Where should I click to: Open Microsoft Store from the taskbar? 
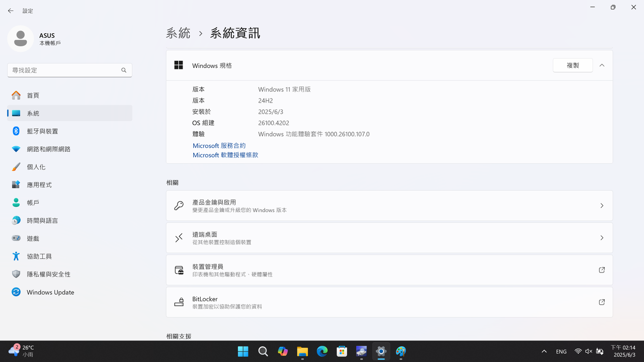point(342,351)
